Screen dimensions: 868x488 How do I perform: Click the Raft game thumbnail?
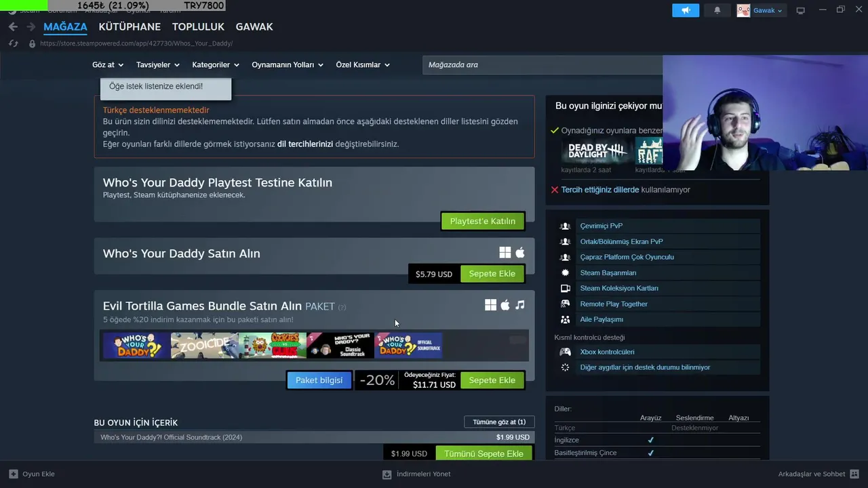(649, 151)
